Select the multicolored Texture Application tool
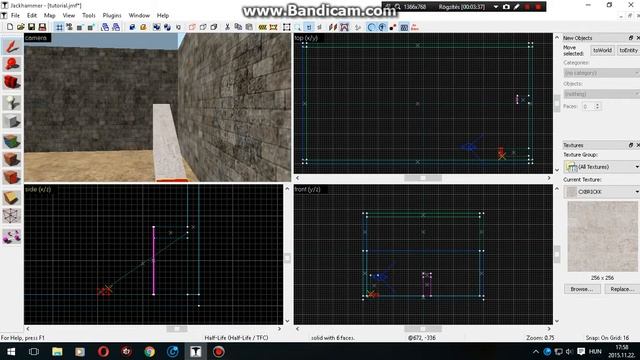The height and width of the screenshot is (360, 640). coord(11,141)
